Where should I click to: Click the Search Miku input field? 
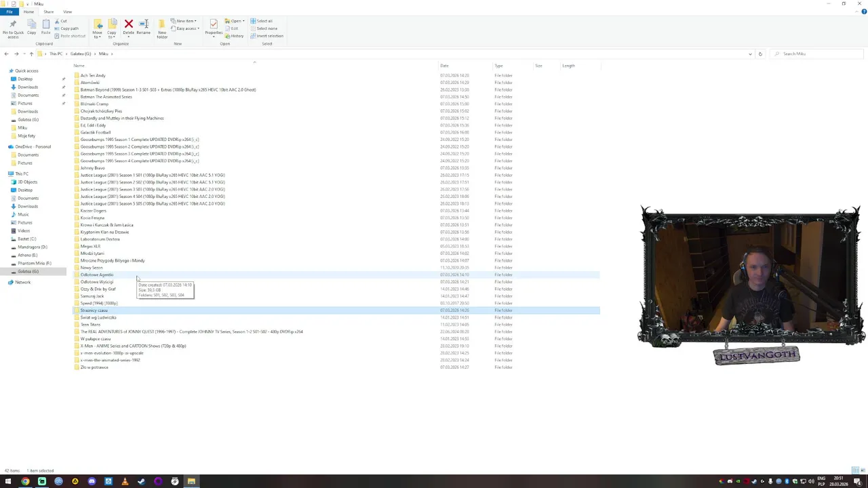[817, 54]
